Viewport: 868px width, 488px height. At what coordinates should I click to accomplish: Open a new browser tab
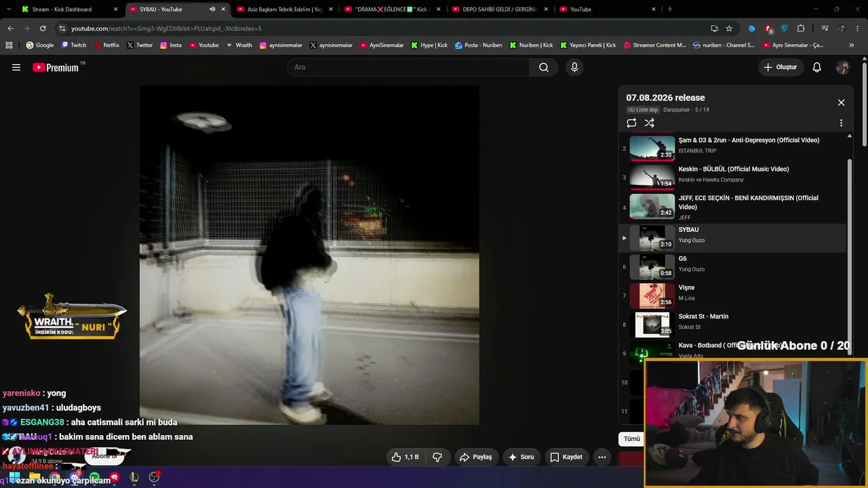coord(670,9)
